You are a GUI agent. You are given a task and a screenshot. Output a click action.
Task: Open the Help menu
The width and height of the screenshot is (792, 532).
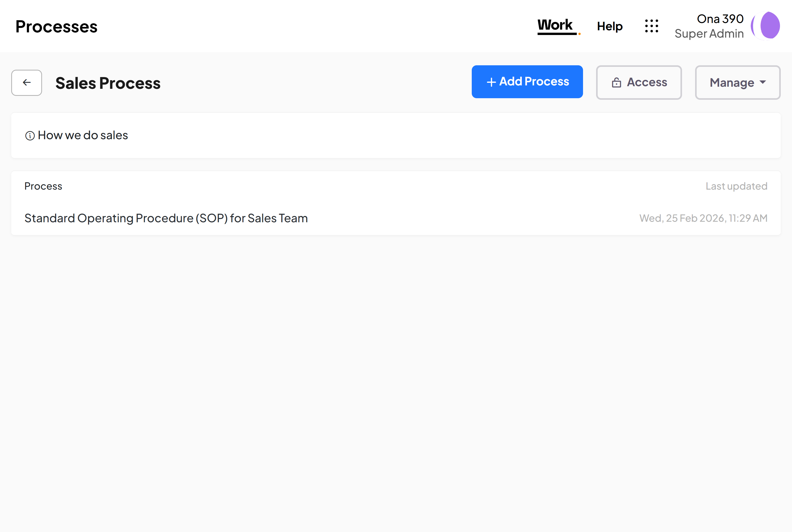609,26
